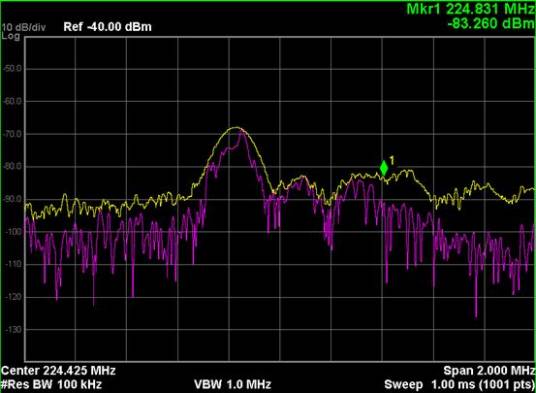Select the Span 2.000 MHz field

[x=489, y=370]
